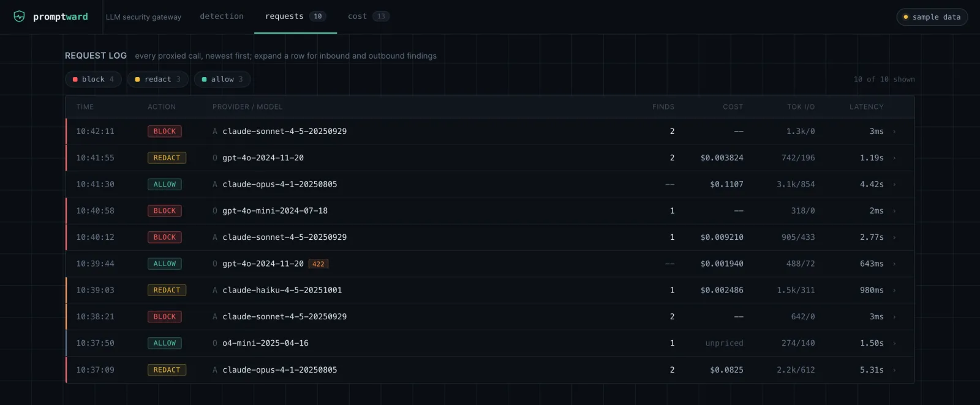Sort by the TOK I/O column header
The width and height of the screenshot is (980, 405).
[801, 107]
